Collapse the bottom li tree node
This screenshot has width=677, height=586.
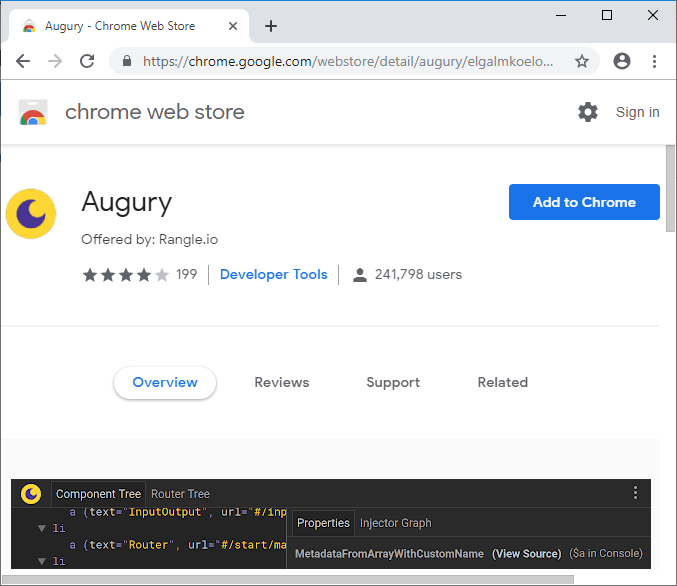pos(42,561)
